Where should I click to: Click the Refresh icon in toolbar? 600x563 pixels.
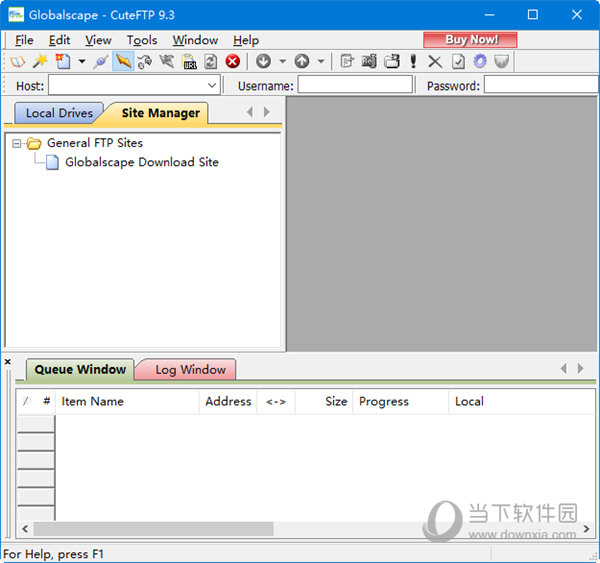pyautogui.click(x=210, y=61)
